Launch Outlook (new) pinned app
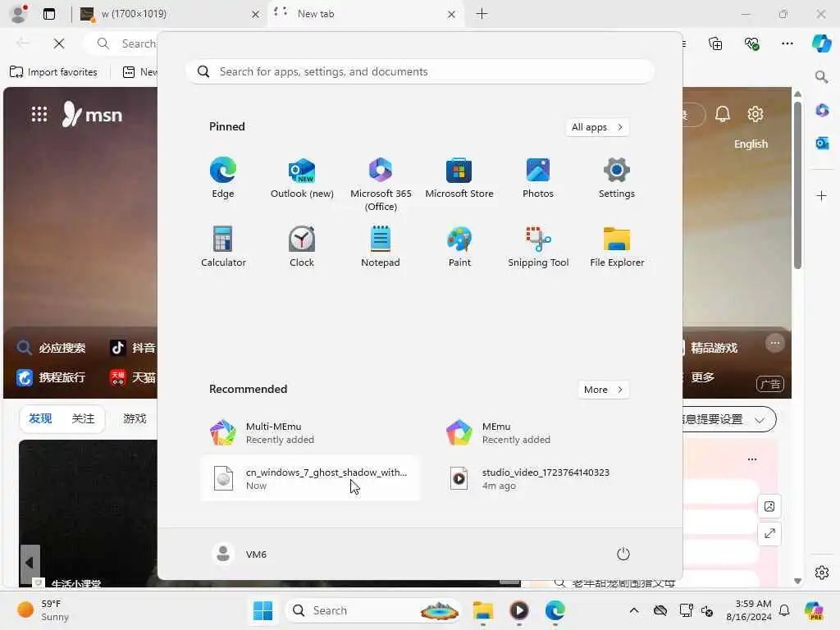Screen dimensions: 840x630 tap(302, 177)
